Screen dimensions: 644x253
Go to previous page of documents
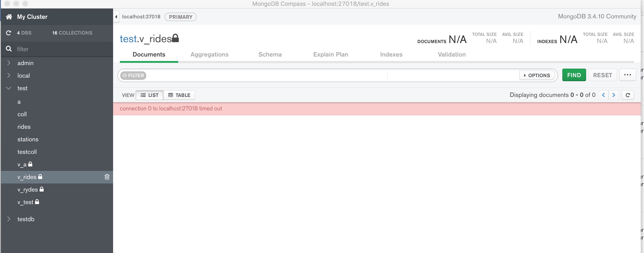click(603, 95)
